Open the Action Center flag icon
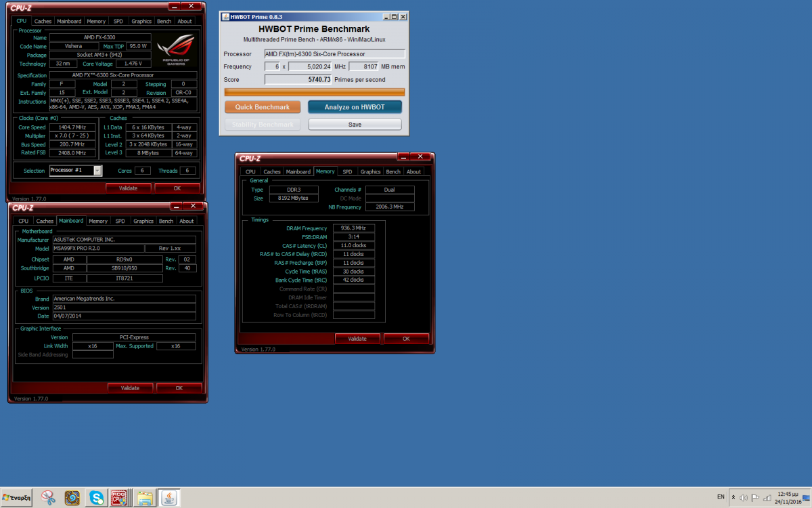Screen dimensions: 812x508 (757, 498)
